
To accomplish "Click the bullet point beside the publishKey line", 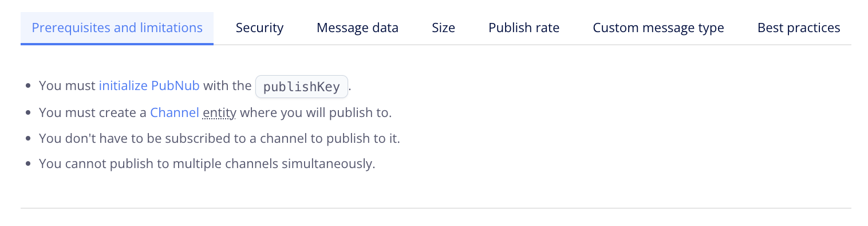I will tap(28, 87).
